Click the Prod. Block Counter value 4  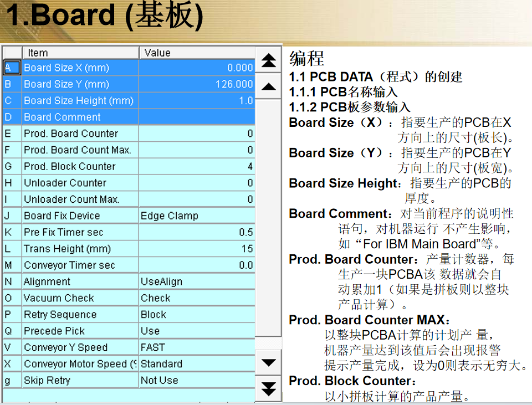(197, 167)
